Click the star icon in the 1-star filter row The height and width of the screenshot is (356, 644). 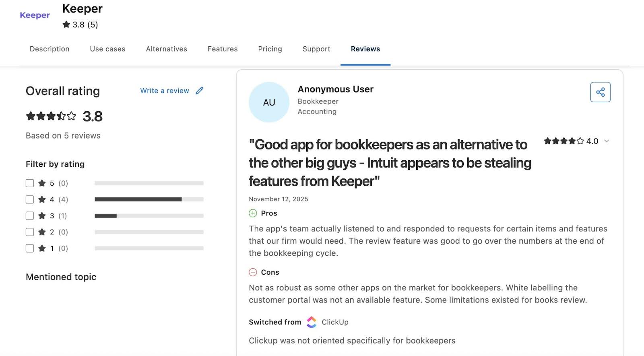coord(42,248)
